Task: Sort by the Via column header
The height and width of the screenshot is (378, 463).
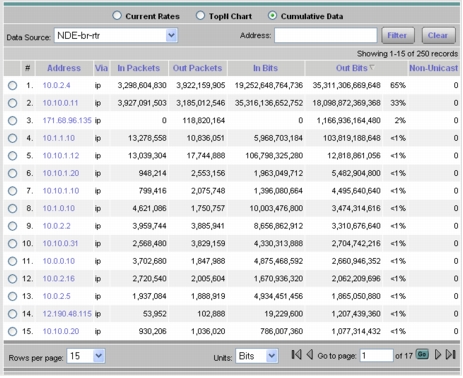Action: tap(101, 68)
